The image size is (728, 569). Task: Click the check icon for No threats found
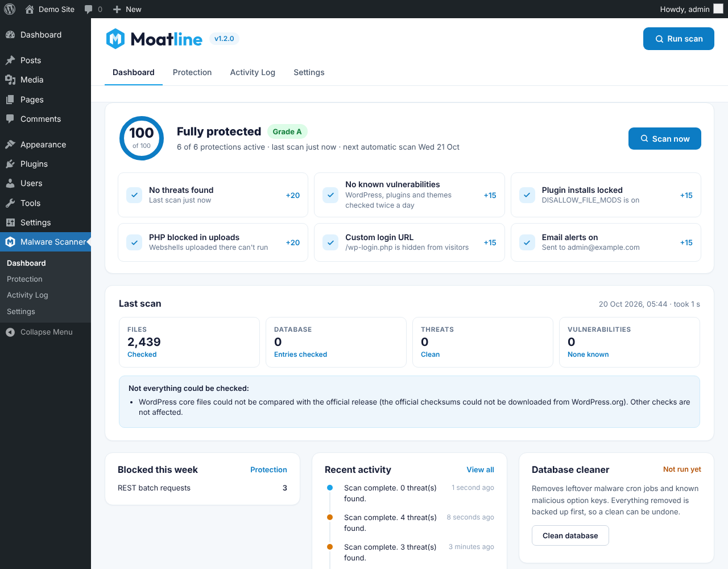134,195
